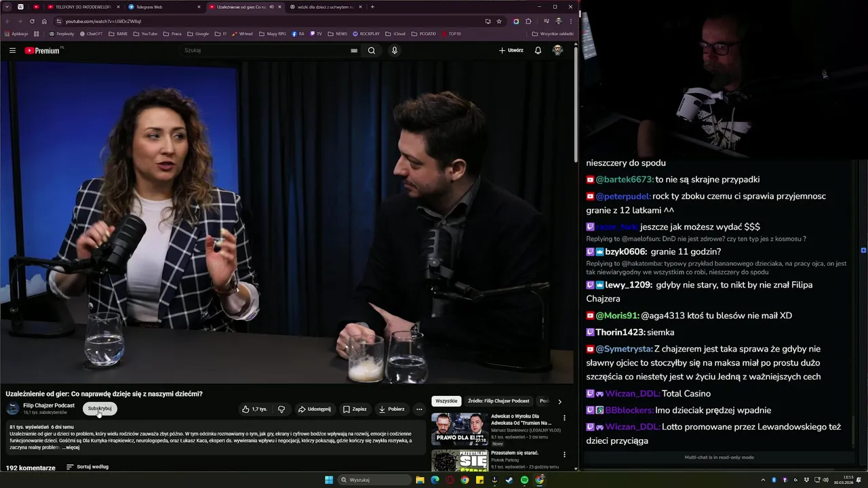Open the more actions ellipsis under the video
The image size is (868, 488).
click(419, 409)
